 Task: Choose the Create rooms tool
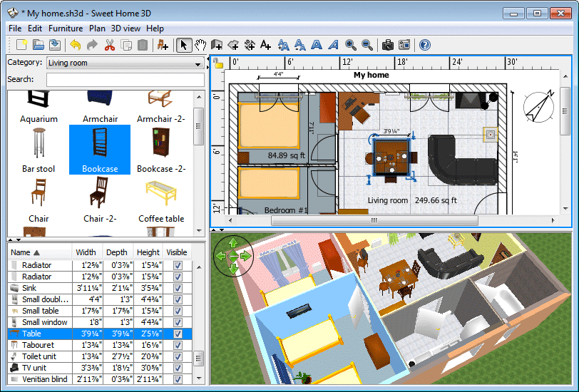(x=233, y=45)
